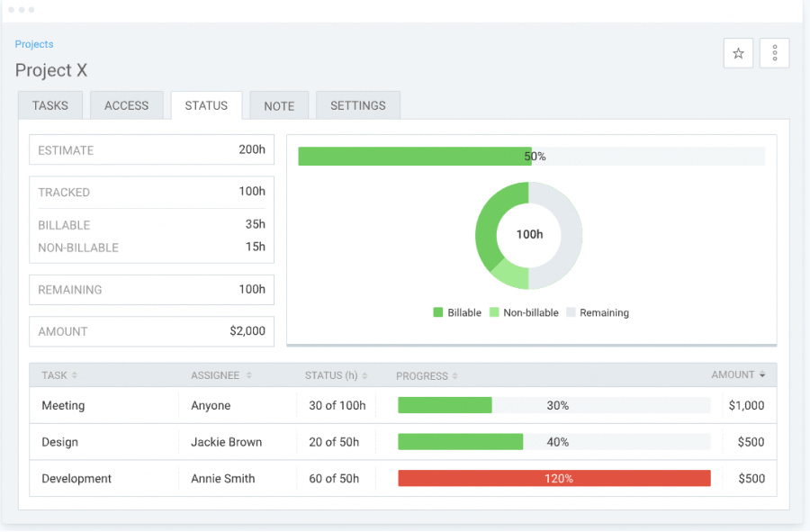Click the TASK column header label
Screen dimensions: 810x532
coord(54,375)
